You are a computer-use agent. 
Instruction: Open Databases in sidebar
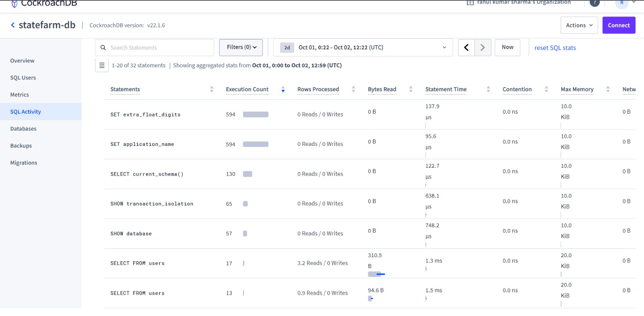23,129
